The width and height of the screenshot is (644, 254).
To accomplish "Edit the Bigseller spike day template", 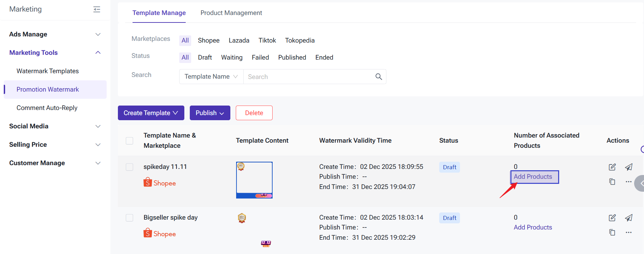I will tap(612, 218).
